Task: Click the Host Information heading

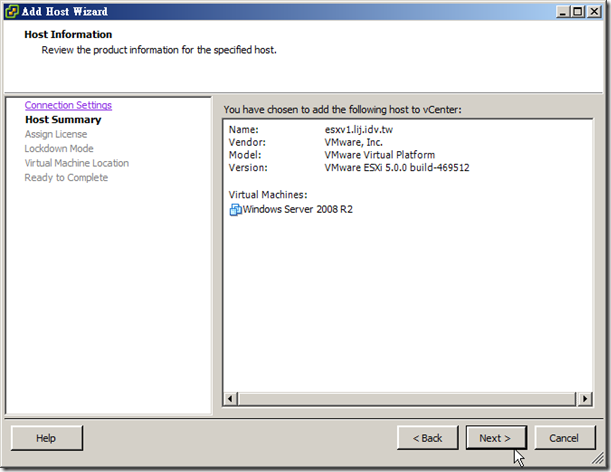Action: 68,34
